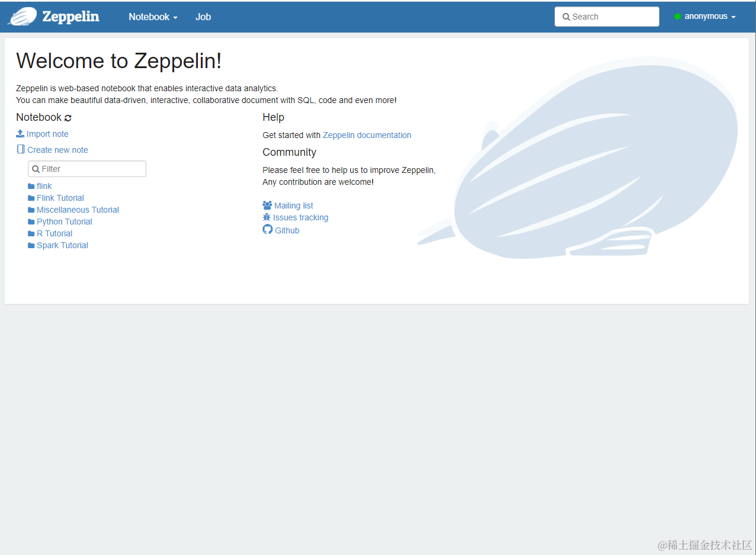Expand the Miscellaneous Tutorial folder

pos(78,210)
